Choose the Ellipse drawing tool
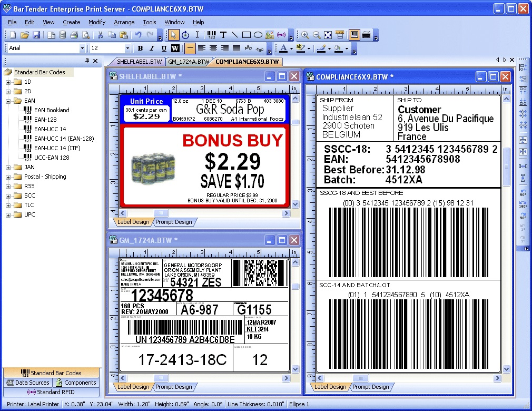 (258, 35)
